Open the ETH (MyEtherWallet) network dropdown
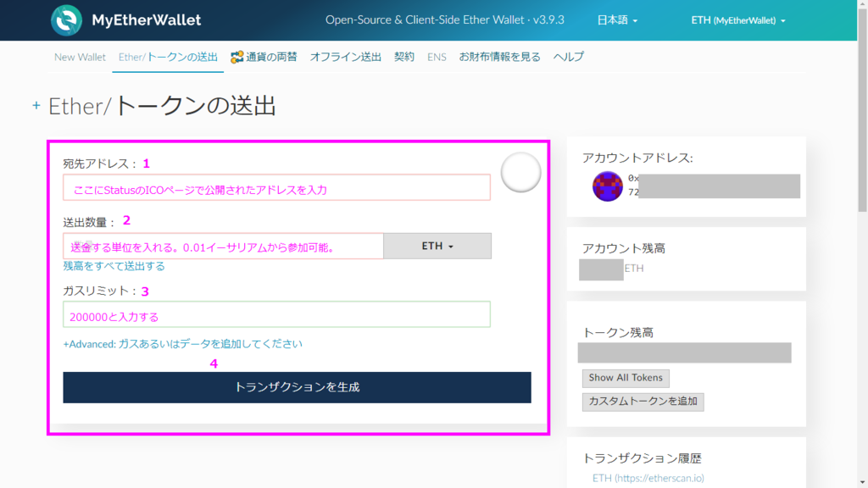The height and width of the screenshot is (488, 868). pyautogui.click(x=738, y=20)
